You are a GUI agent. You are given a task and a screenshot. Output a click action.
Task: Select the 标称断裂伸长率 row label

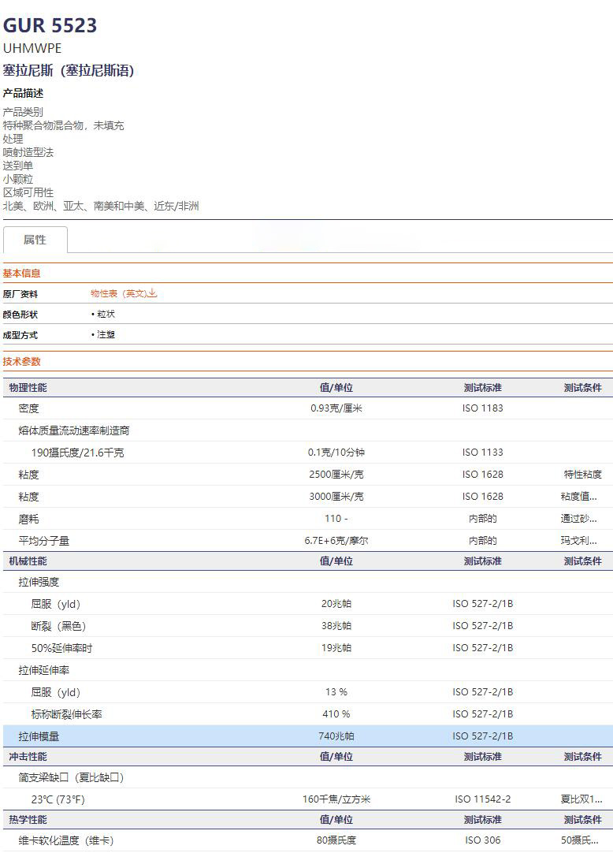66,714
